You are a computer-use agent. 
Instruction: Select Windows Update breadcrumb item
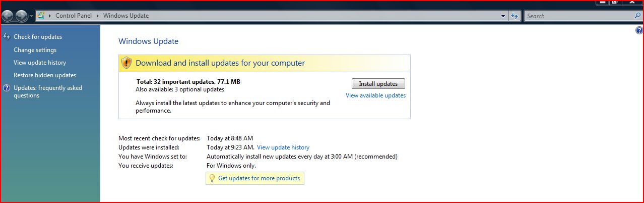click(126, 16)
